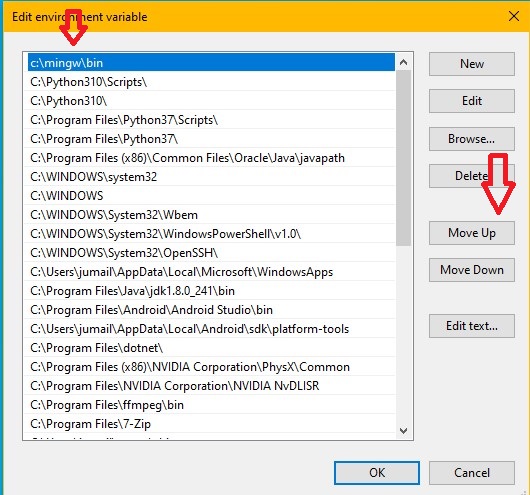This screenshot has height=495, width=530.
Task: Click the New button
Action: coord(472,64)
